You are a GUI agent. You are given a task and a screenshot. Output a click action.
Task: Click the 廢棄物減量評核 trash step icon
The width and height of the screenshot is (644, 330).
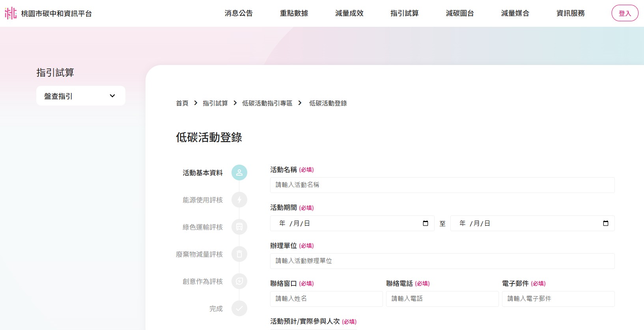tap(239, 254)
